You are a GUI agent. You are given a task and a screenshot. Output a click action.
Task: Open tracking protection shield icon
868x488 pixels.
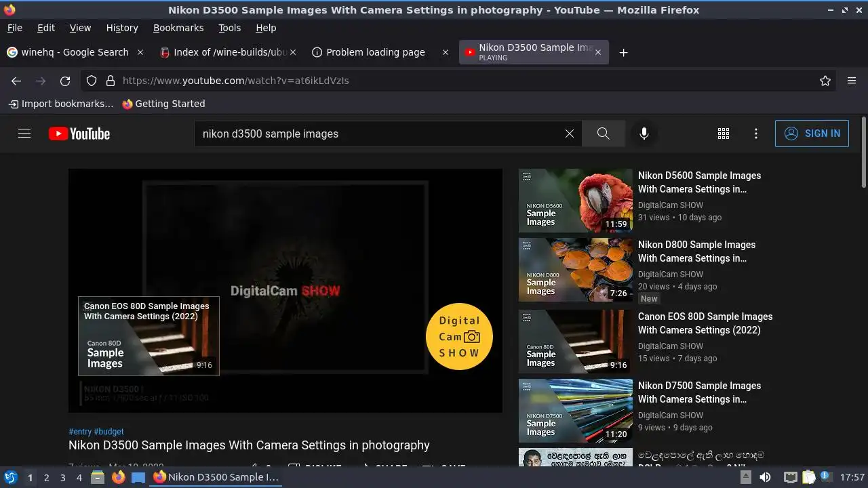pos(92,81)
